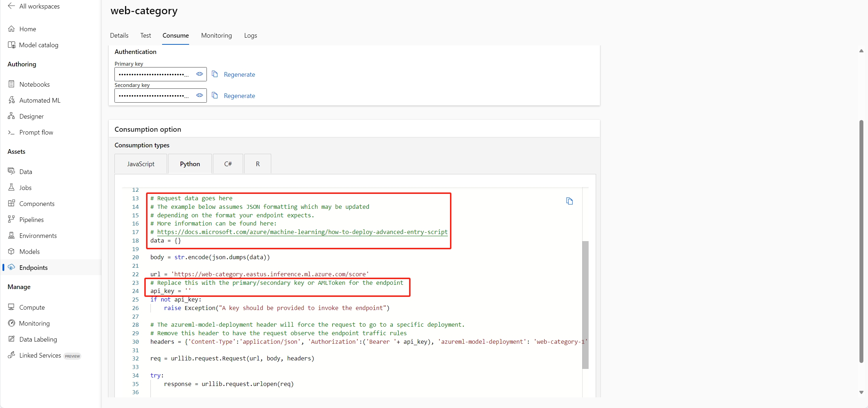This screenshot has width=868, height=408.
Task: Open Automated ML from sidebar
Action: coord(39,100)
